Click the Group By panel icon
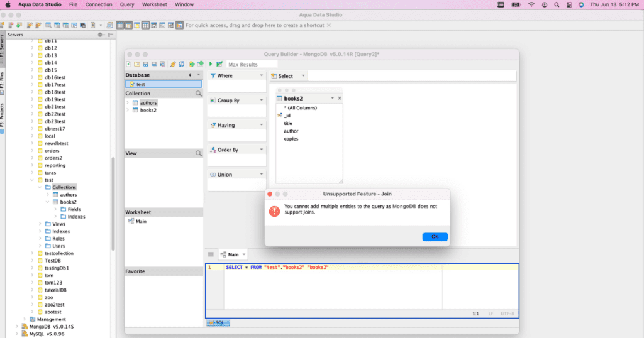 click(213, 101)
